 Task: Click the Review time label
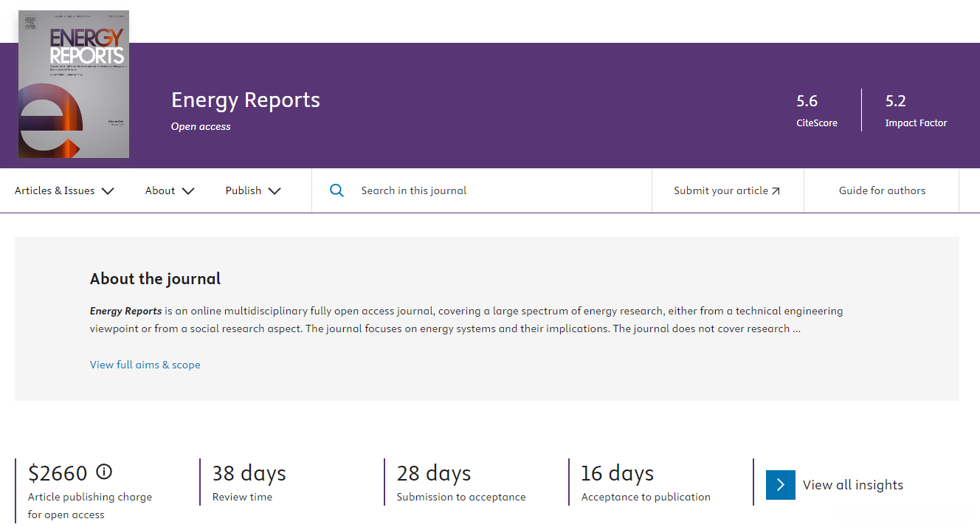[242, 497]
